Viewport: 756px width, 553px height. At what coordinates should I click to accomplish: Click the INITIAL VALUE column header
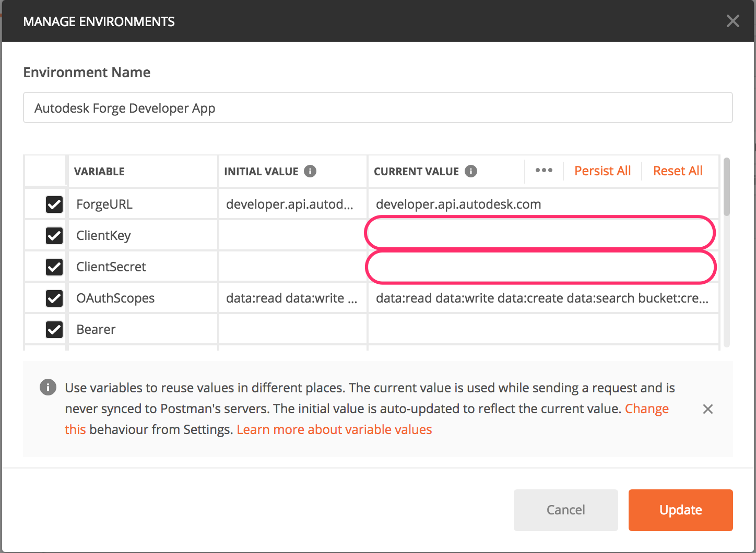[261, 171]
